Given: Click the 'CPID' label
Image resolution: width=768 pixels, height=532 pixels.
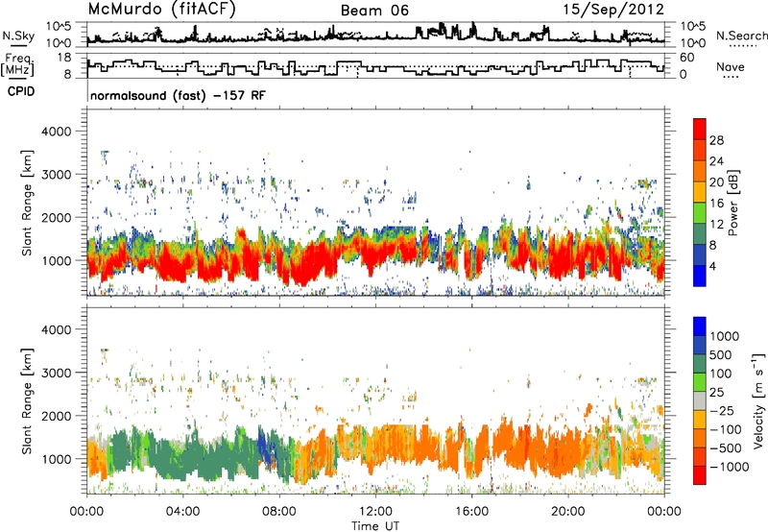Looking at the screenshot, I should [x=21, y=91].
